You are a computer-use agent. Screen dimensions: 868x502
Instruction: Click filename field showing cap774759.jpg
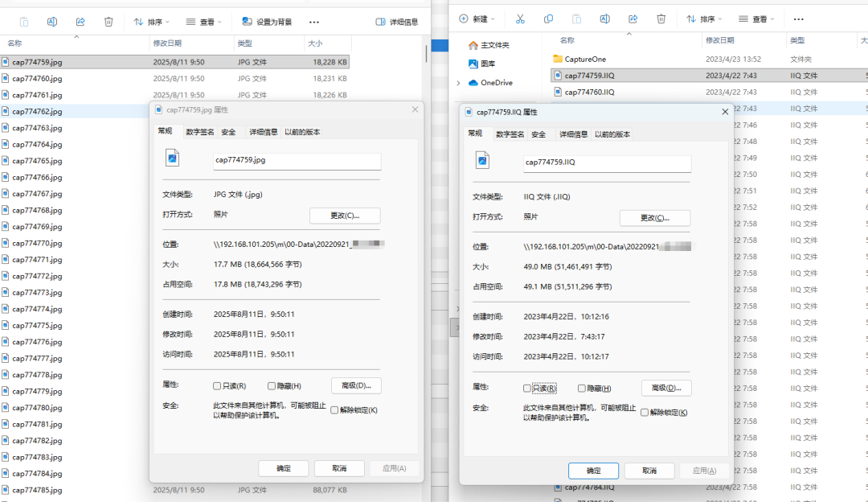tap(297, 160)
